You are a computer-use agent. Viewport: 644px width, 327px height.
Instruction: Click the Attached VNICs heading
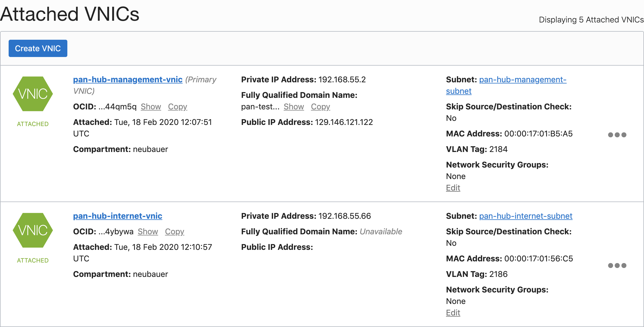pos(70,14)
